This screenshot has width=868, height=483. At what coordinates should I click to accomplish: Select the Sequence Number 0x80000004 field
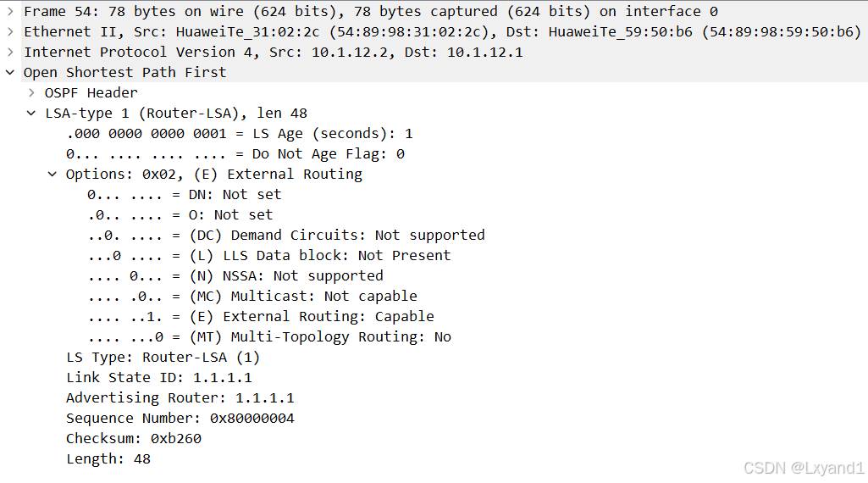pos(180,419)
